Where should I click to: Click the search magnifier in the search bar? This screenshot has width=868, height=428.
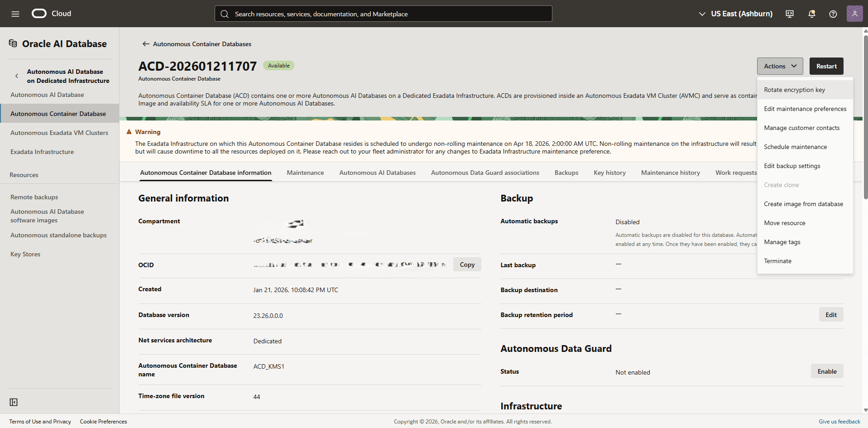pos(225,14)
